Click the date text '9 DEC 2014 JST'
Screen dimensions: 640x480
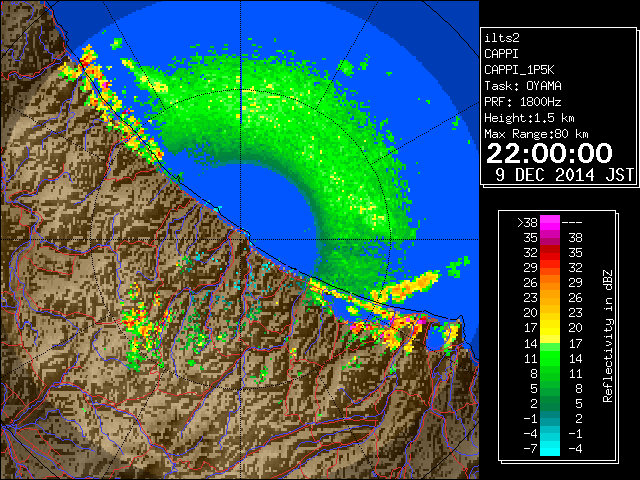tap(564, 175)
